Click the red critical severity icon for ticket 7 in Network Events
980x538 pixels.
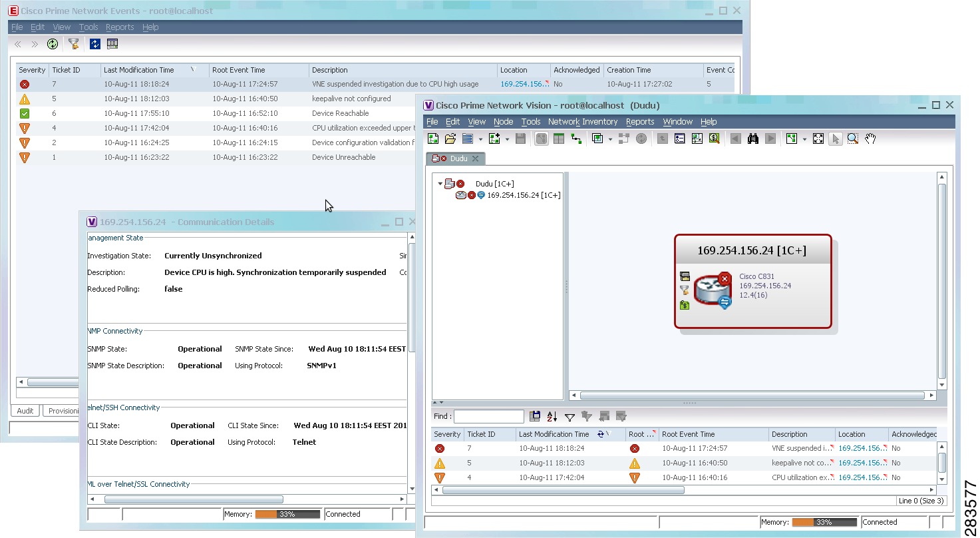click(25, 85)
